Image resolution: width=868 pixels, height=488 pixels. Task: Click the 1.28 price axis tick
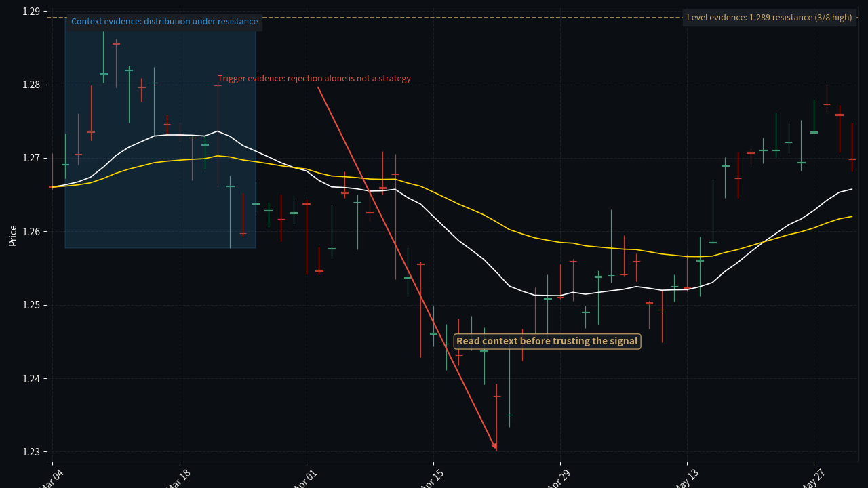click(31, 85)
